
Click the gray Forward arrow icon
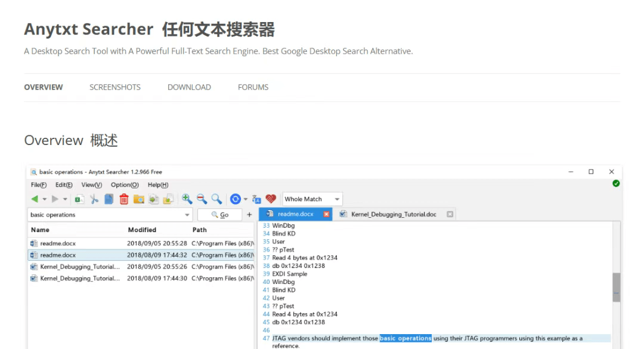(x=55, y=199)
